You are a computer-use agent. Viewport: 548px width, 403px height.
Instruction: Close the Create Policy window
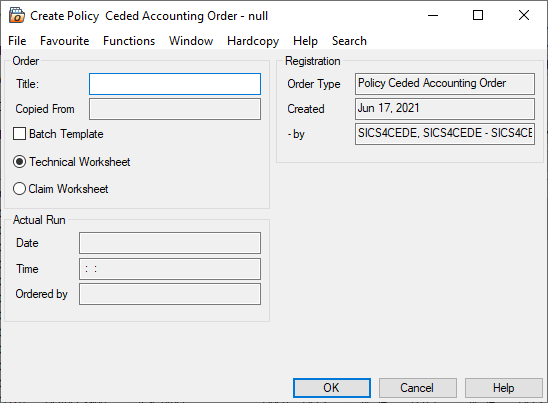[524, 15]
